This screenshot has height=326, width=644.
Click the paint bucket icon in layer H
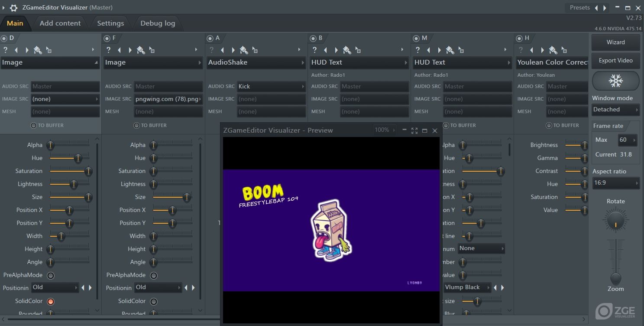click(x=553, y=50)
